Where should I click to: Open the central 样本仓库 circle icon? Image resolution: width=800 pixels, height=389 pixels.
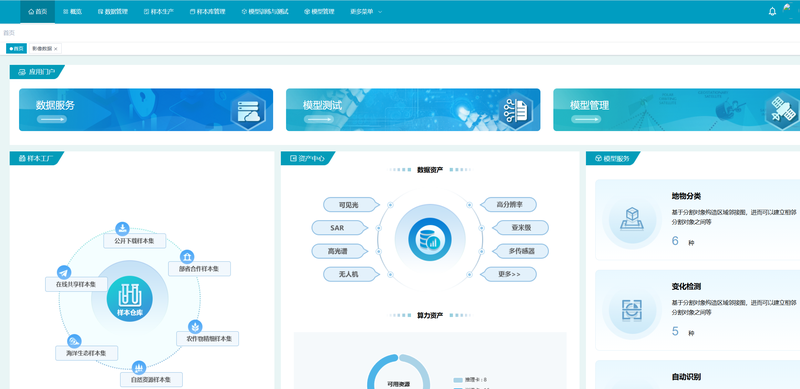pos(130,299)
